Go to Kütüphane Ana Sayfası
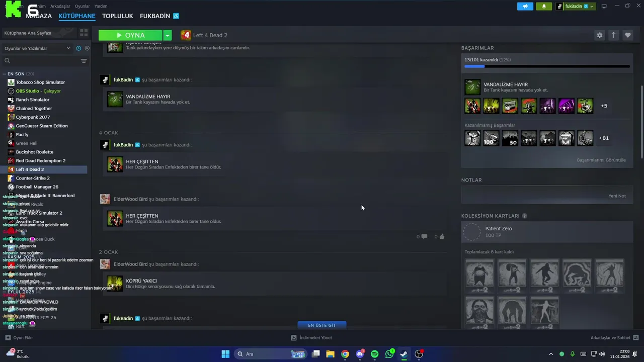This screenshot has width=644, height=362. (38, 33)
